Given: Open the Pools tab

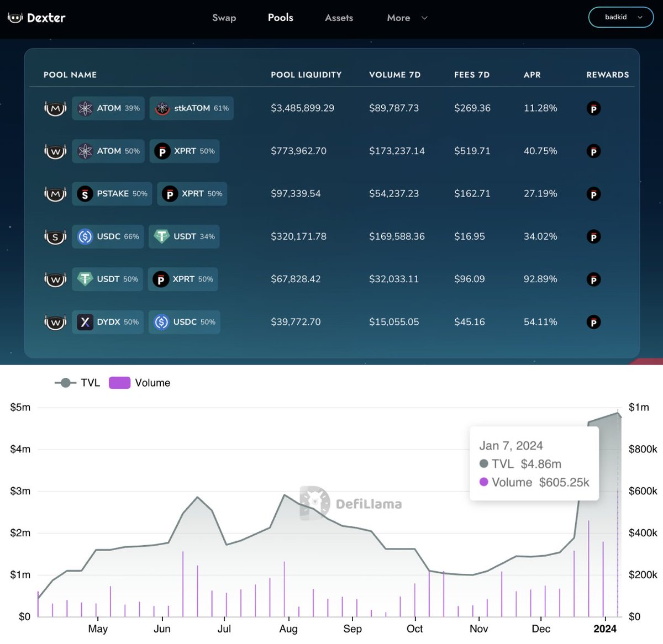Looking at the screenshot, I should click(x=281, y=18).
